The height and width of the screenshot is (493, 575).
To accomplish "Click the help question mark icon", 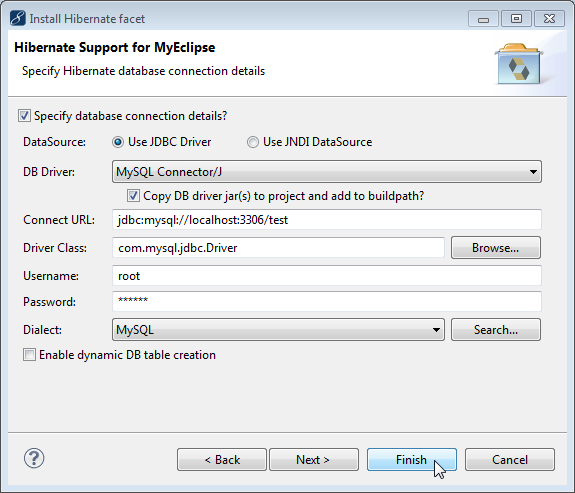I will tap(34, 458).
